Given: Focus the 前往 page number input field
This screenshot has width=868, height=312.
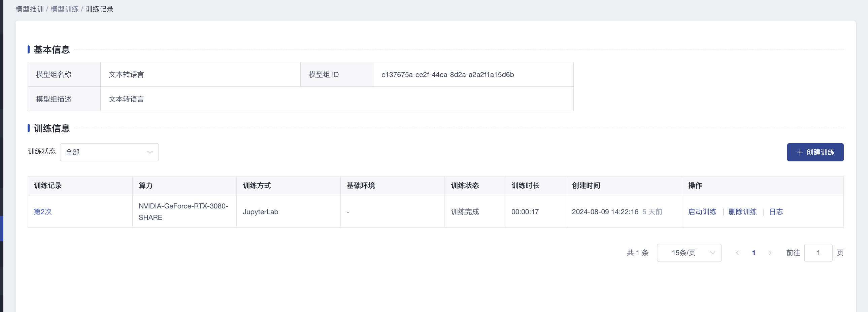Looking at the screenshot, I should pos(818,253).
